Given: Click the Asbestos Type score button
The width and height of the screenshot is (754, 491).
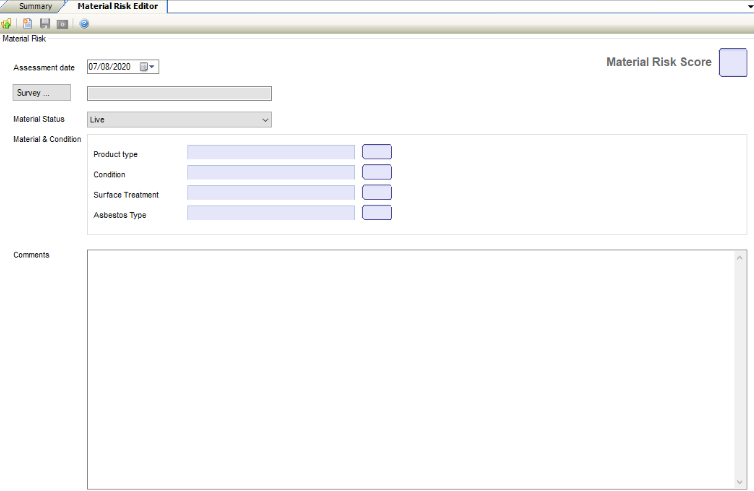Looking at the screenshot, I should [x=376, y=212].
